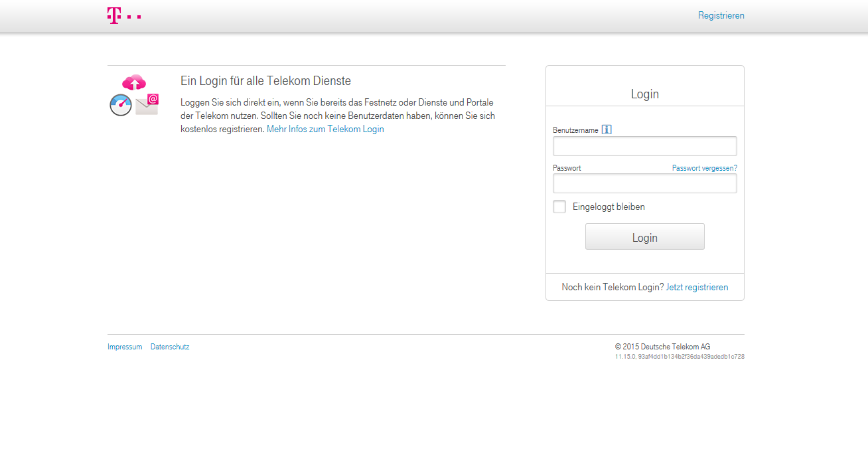Click the Telekom T logo
This screenshot has height=457, width=868.
[x=124, y=16]
